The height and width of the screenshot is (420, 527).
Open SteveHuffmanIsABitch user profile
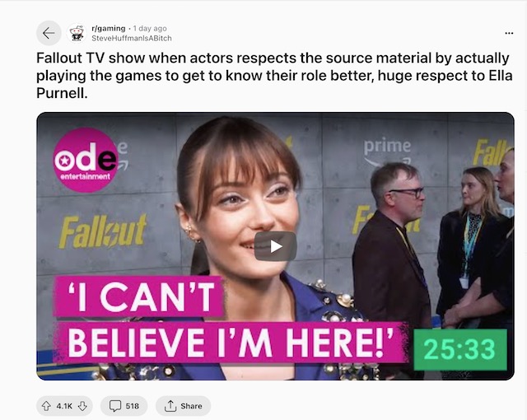(x=132, y=39)
